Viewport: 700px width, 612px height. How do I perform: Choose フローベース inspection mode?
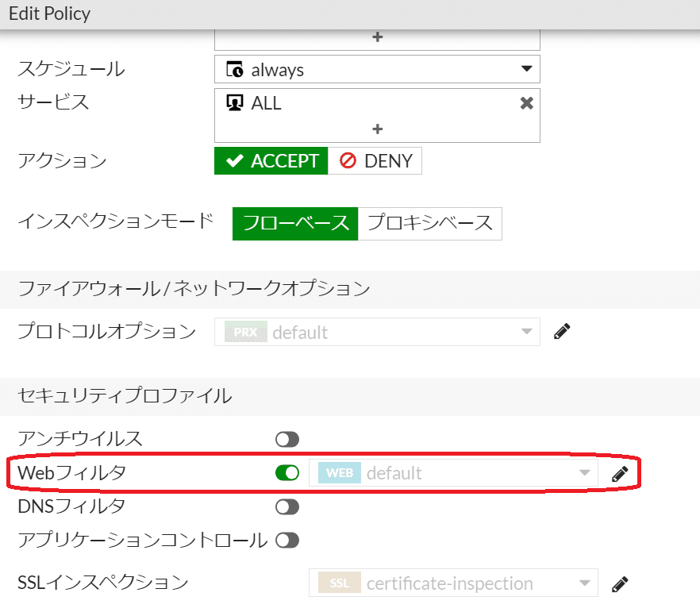[295, 224]
